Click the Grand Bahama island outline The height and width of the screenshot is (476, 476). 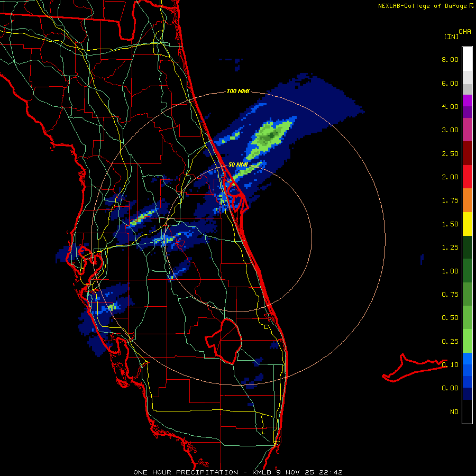(415, 368)
